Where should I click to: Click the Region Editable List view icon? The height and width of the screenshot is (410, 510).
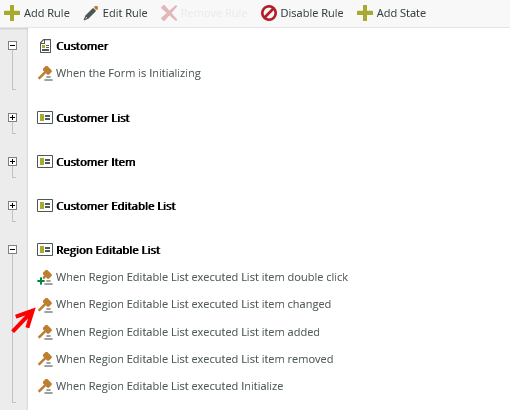(x=45, y=250)
